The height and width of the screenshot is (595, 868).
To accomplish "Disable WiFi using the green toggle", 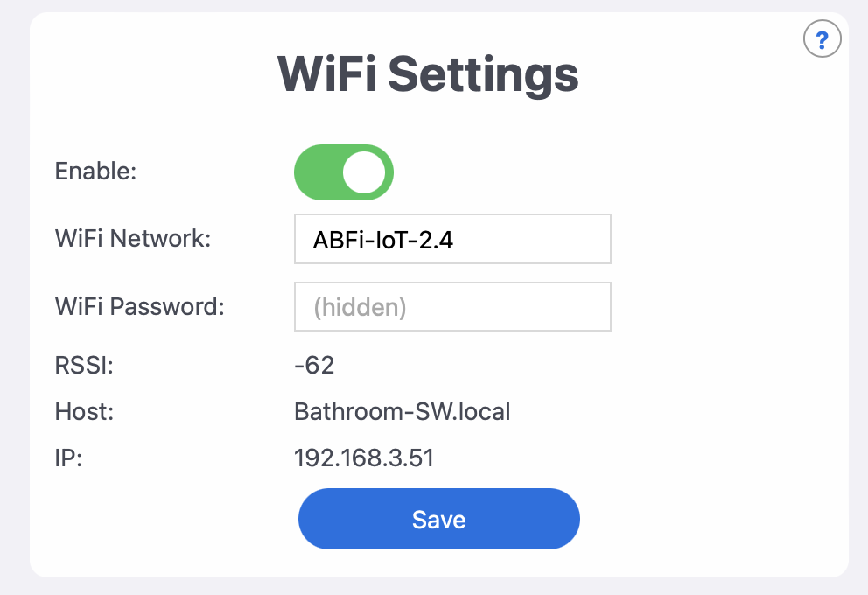I will coord(344,172).
